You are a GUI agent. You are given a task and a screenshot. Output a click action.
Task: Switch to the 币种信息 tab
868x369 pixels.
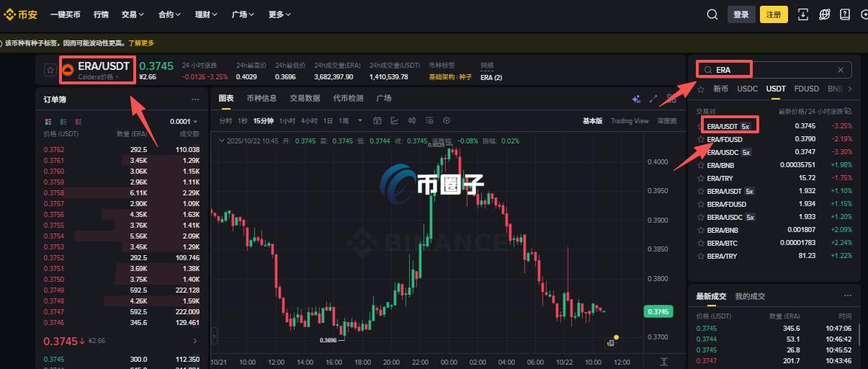point(261,98)
